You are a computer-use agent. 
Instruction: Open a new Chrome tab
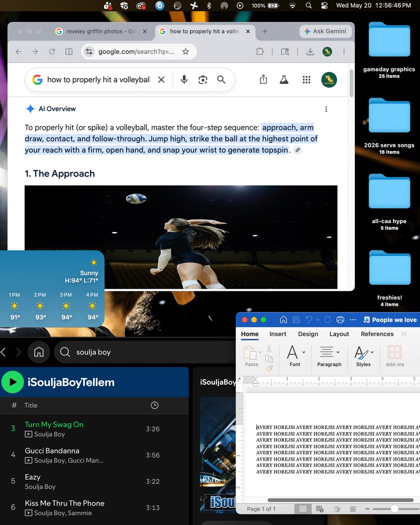coord(265,31)
